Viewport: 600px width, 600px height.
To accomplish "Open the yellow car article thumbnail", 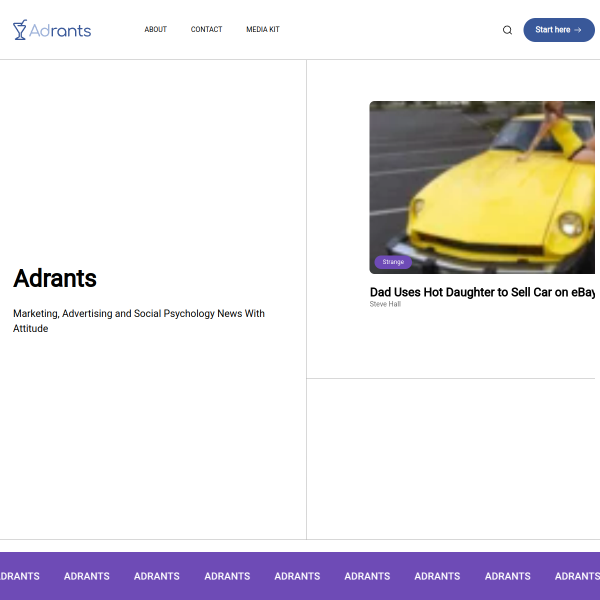I will (x=482, y=187).
